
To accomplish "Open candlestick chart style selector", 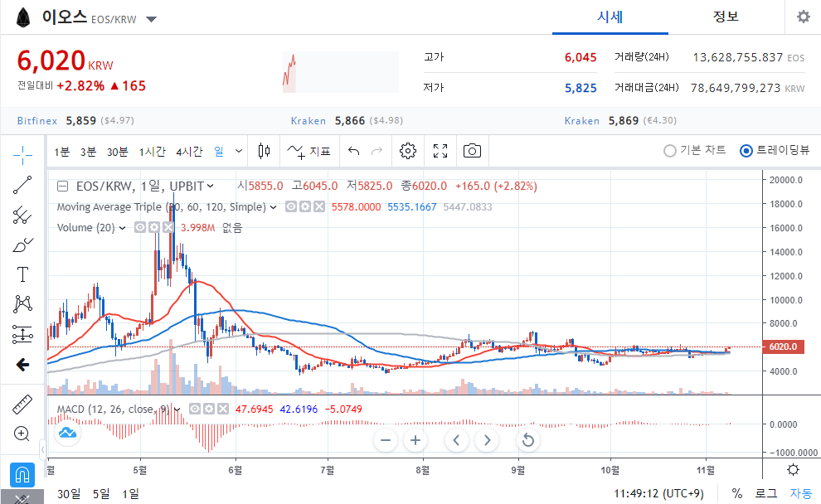I will click(265, 151).
